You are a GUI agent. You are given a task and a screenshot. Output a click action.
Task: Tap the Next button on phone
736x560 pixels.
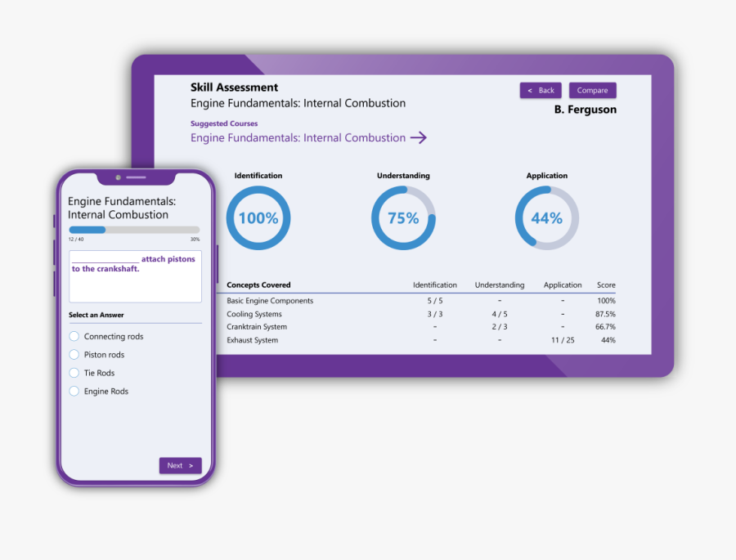click(x=180, y=466)
